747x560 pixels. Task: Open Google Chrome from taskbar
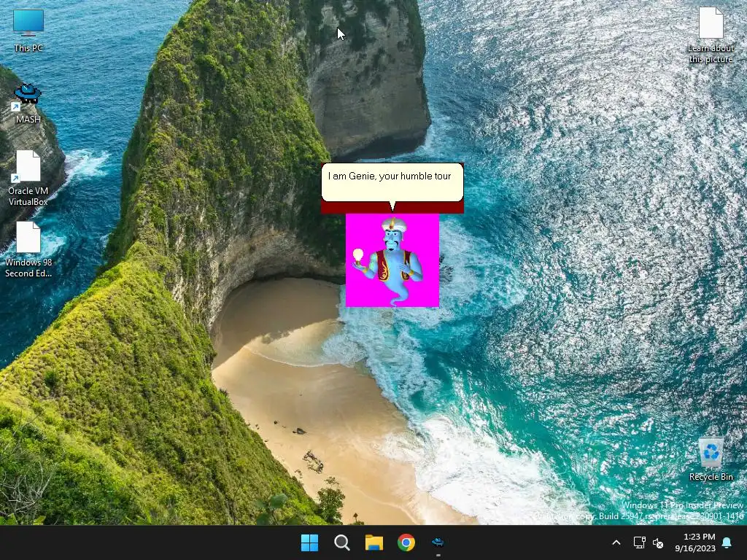pos(406,542)
